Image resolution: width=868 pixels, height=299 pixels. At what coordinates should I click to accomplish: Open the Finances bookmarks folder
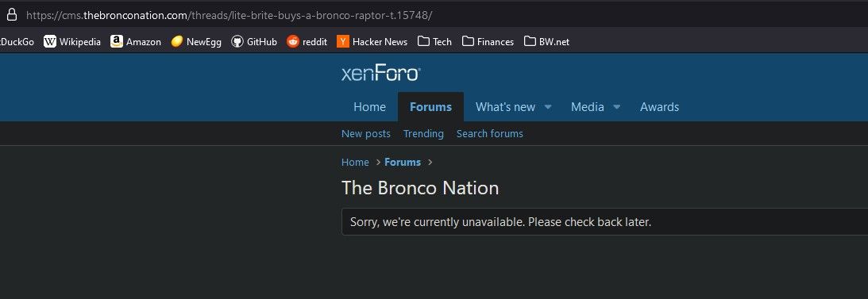[488, 41]
